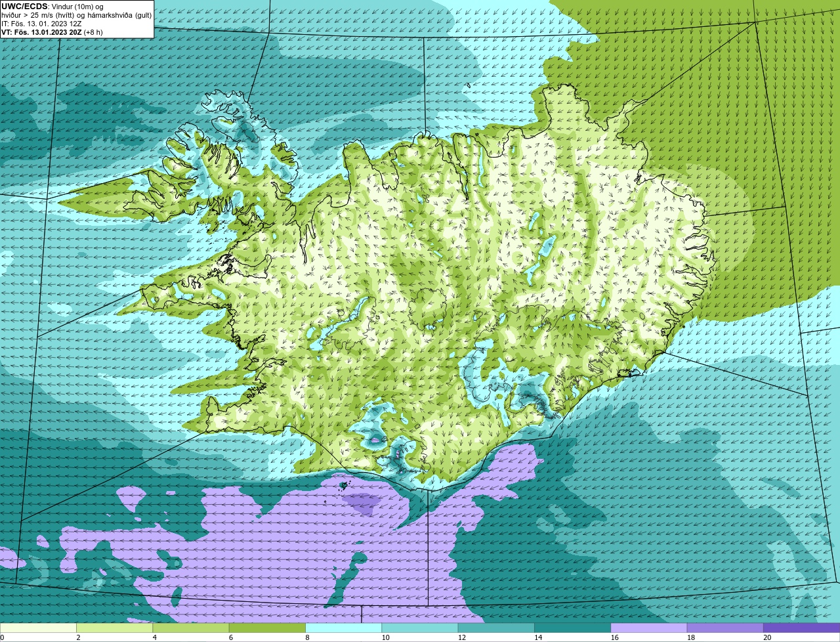This screenshot has height=642, width=840.
Task: Click the 12–14 m/s teal legend swatch
Action: (496, 628)
